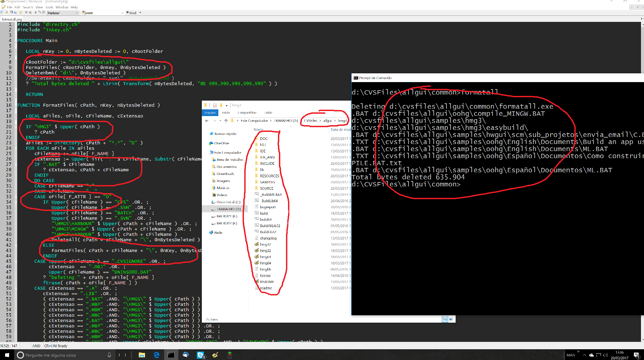Viewport: 644px width, 360px height.
Task: Click the Explorer back arrow icon
Action: pos(207,120)
